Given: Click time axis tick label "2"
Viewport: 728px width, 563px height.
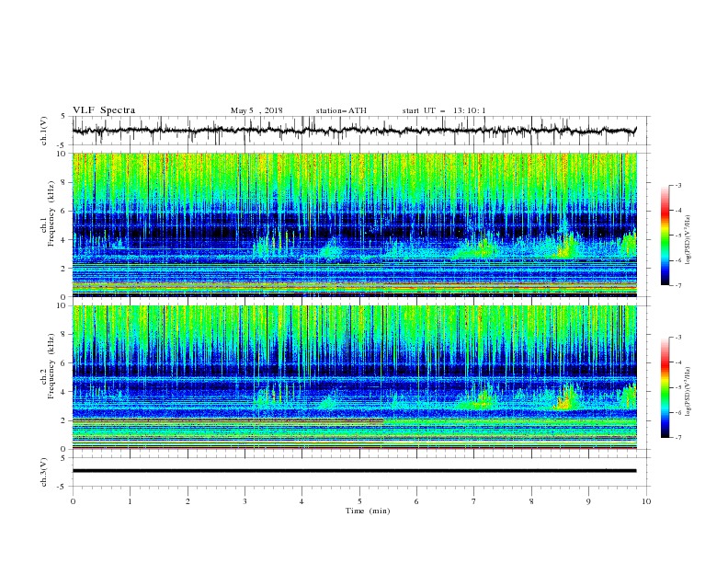Looking at the screenshot, I should coord(188,501).
